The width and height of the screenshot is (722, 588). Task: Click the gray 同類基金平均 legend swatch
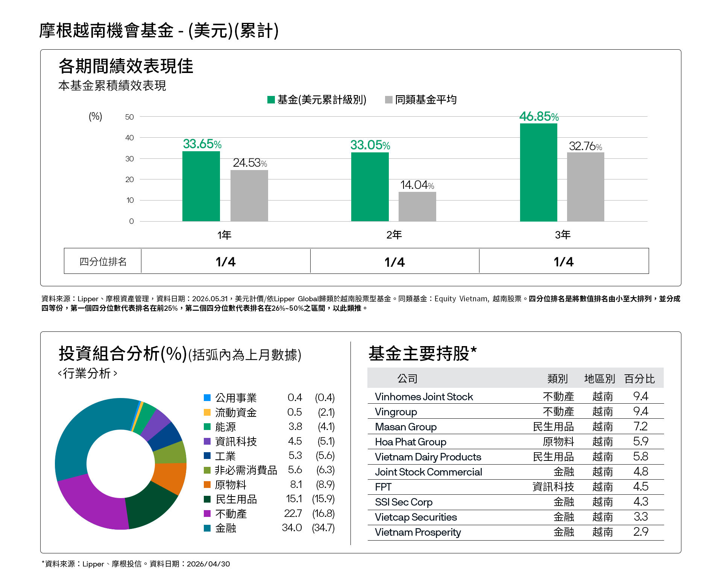[x=389, y=100]
